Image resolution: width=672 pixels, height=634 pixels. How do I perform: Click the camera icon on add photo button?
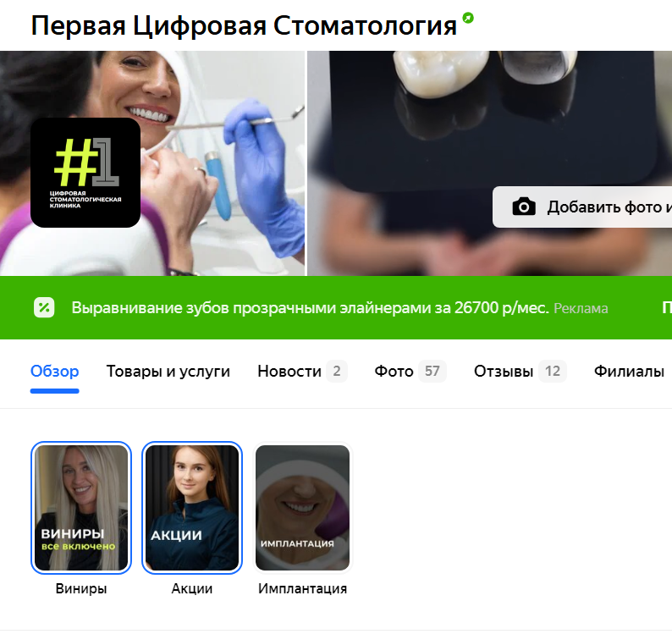coord(524,207)
